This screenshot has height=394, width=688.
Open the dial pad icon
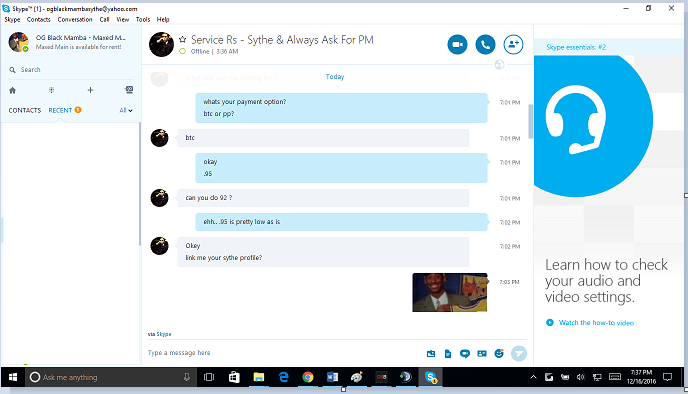51,90
